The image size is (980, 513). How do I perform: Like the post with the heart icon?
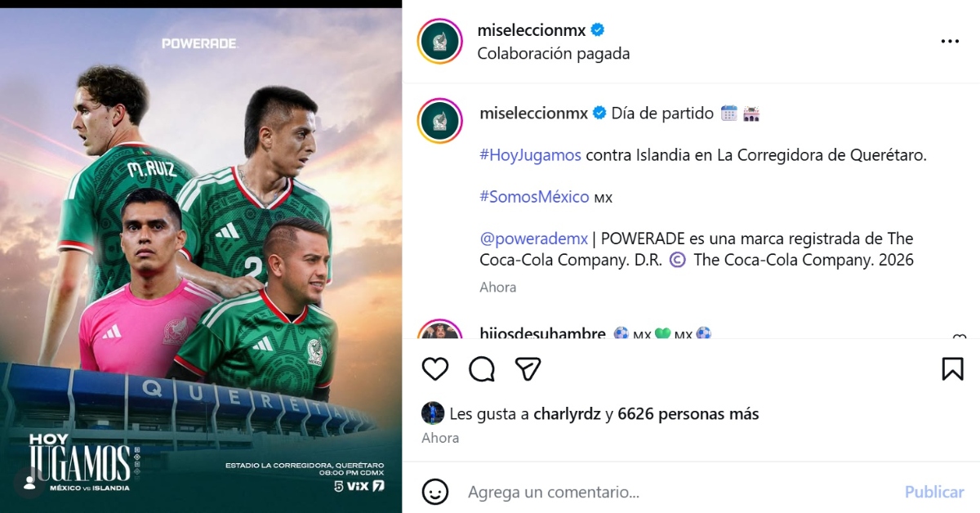[435, 369]
